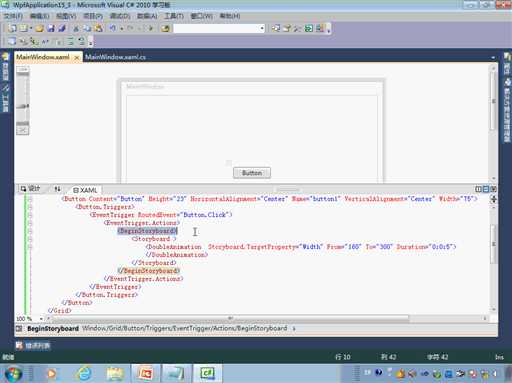Screen dimensions: 512x383
Task: Open the 文件(F) menu
Action: click(13, 16)
